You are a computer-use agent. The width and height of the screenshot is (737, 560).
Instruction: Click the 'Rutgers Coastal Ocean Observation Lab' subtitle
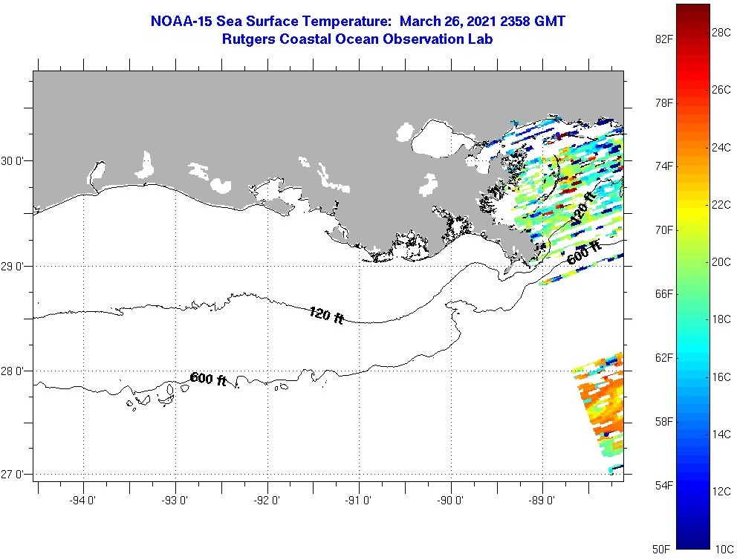point(357,39)
